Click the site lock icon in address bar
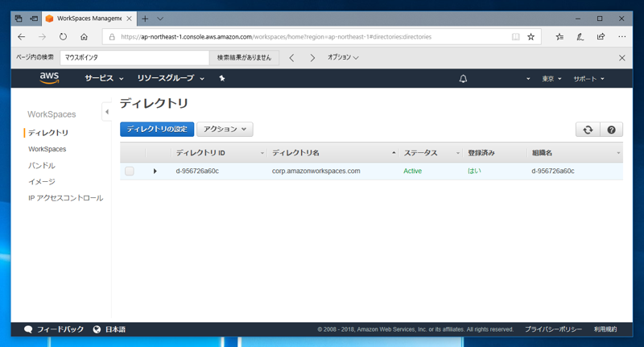 pyautogui.click(x=112, y=37)
